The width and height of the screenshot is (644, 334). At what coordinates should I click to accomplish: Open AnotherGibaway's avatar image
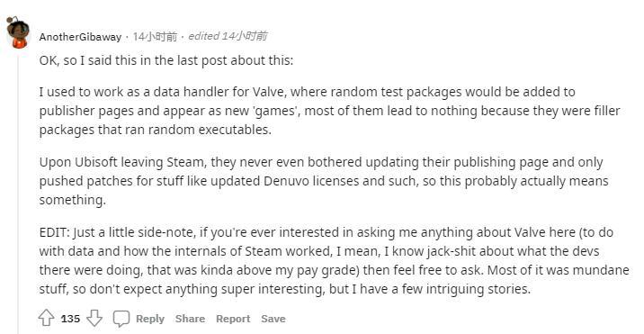click(18, 33)
